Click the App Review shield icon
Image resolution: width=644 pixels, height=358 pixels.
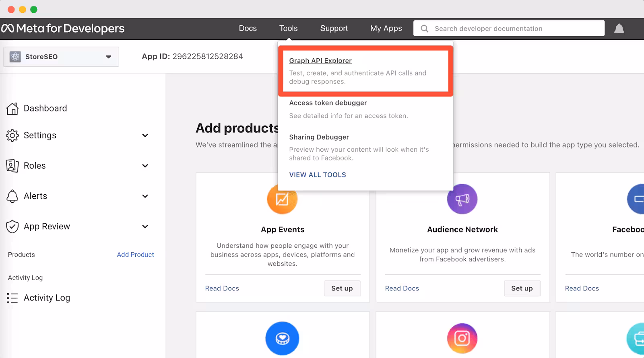(x=12, y=226)
